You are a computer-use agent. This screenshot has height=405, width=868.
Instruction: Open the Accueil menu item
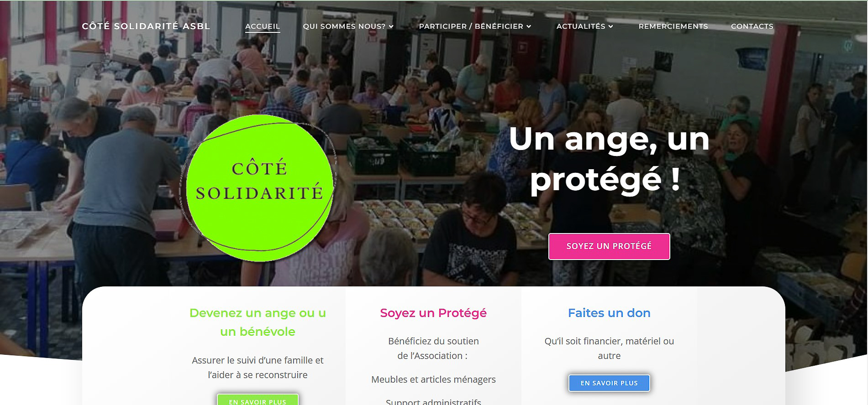[x=263, y=26]
